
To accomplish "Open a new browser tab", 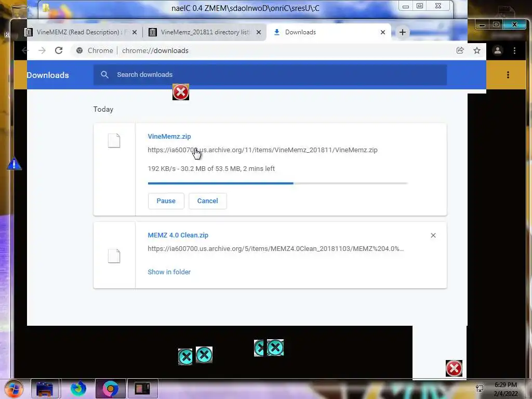I will [403, 32].
